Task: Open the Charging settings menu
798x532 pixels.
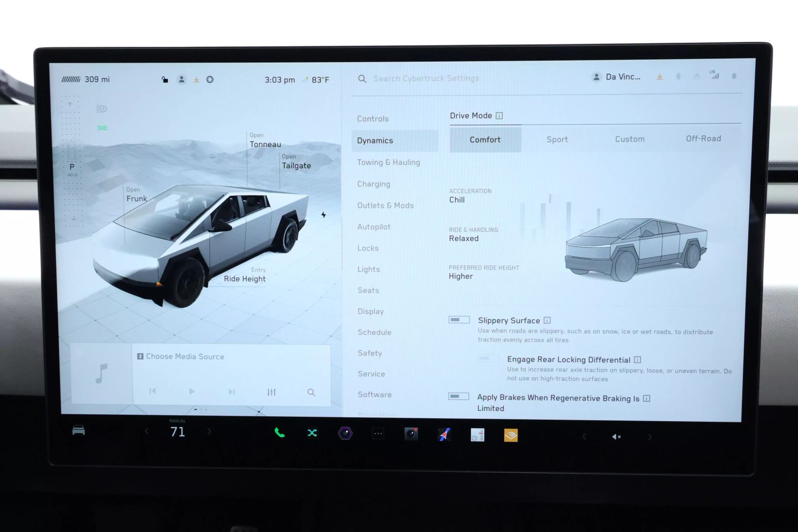Action: pos(374,184)
